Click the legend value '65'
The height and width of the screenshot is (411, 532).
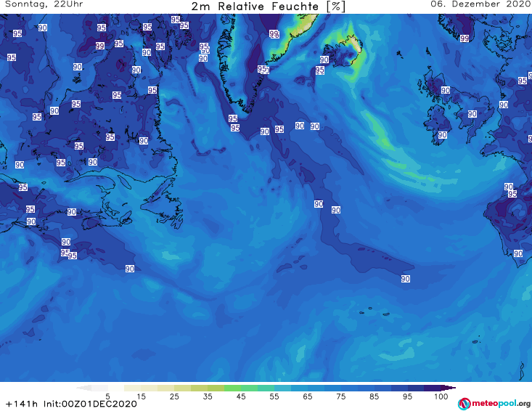click(308, 396)
